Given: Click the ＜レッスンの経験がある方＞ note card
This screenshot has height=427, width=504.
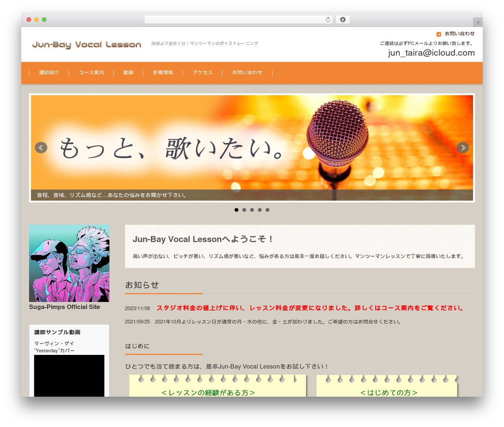Looking at the screenshot, I should click(x=218, y=386).
